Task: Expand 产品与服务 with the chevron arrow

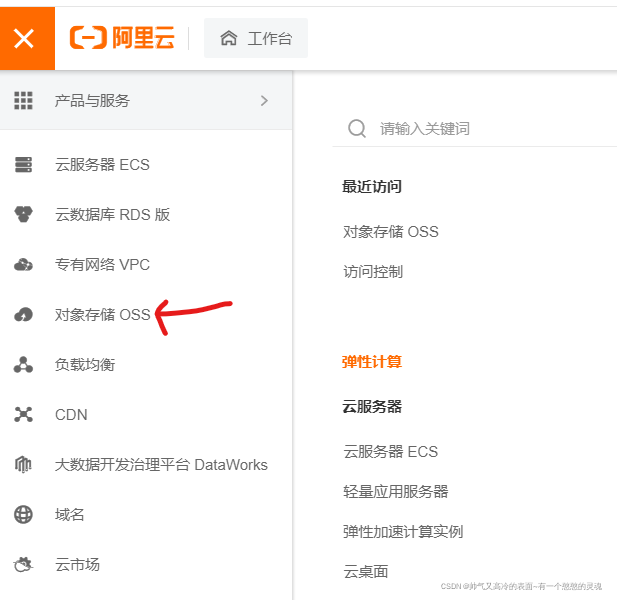Action: [264, 101]
